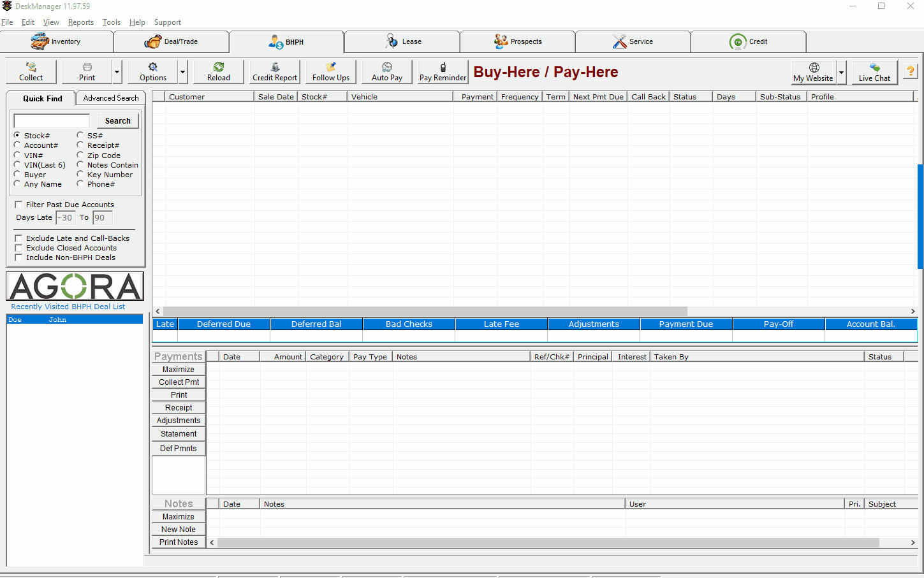Check Exclude Closed Accounts

click(18, 248)
